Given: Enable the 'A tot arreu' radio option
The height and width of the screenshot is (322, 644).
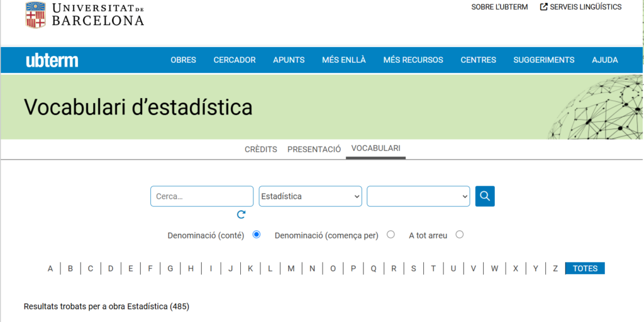Looking at the screenshot, I should [x=459, y=235].
